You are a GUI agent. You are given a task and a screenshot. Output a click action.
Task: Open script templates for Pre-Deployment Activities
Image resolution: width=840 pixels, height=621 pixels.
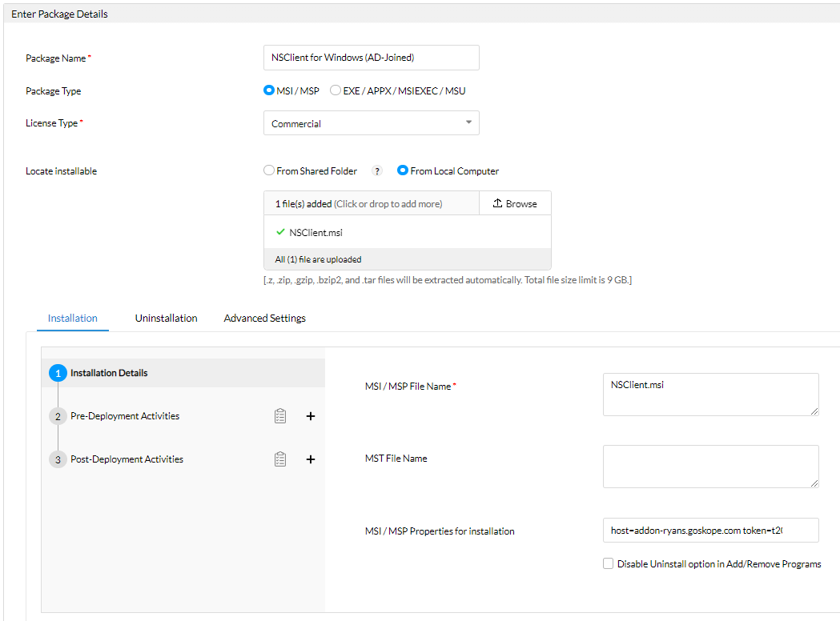click(x=279, y=415)
